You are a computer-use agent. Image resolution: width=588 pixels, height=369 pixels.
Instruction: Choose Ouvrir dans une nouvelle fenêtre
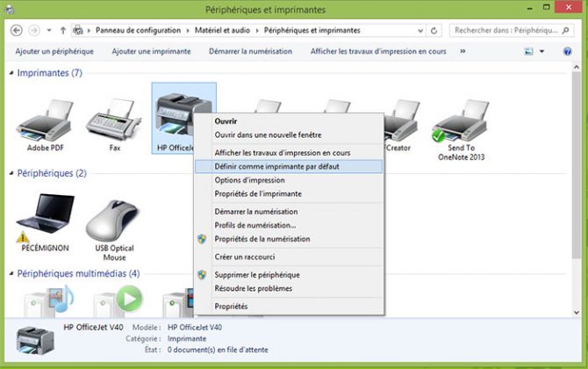(289, 134)
